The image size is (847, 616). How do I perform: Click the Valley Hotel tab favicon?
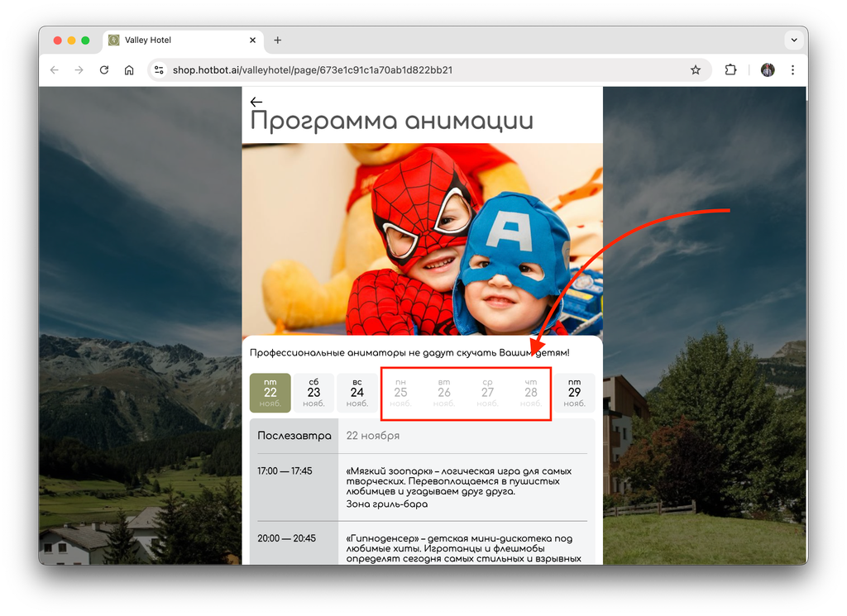114,40
